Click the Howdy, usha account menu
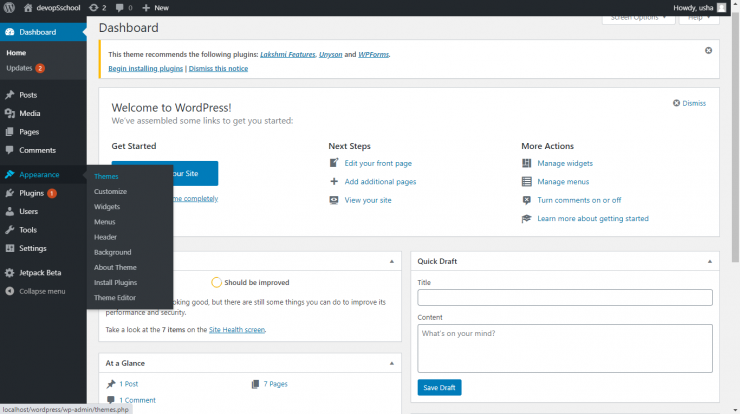 pos(699,8)
